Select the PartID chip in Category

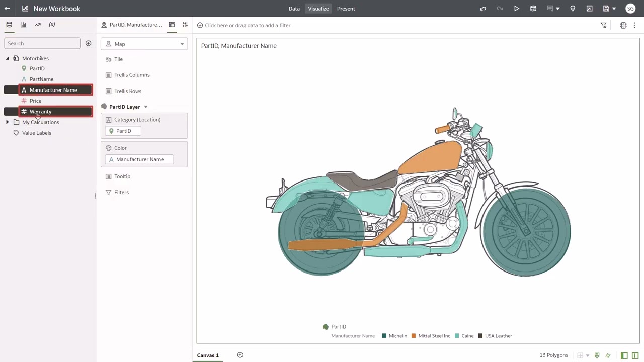coord(123,131)
